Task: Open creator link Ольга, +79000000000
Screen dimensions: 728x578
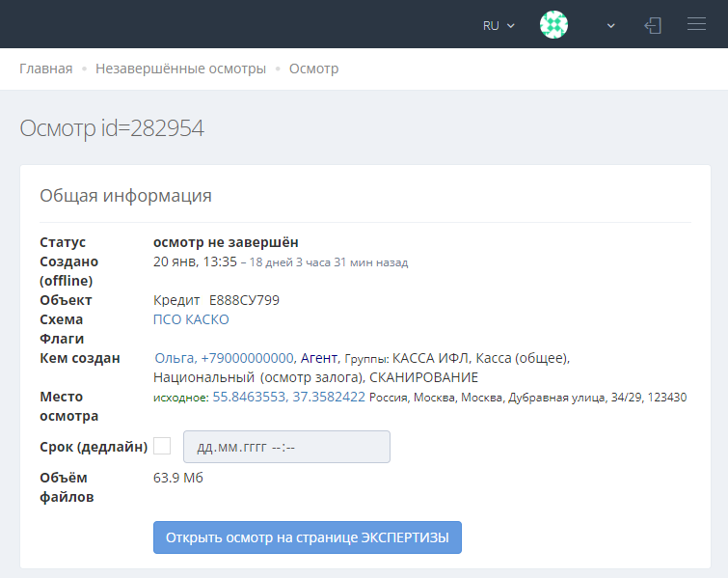Action: tap(224, 358)
